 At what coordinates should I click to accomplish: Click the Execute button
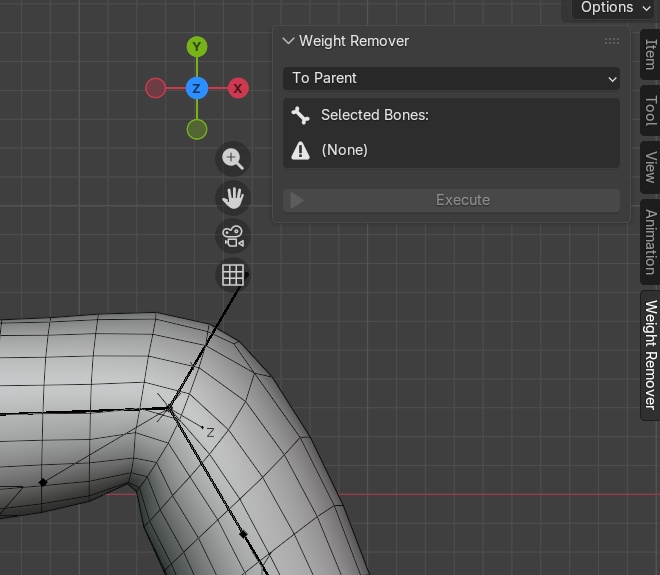tap(451, 200)
